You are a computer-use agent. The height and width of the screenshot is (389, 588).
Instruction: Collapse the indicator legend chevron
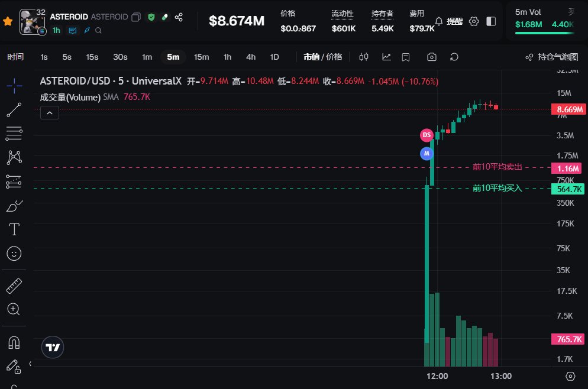point(50,113)
